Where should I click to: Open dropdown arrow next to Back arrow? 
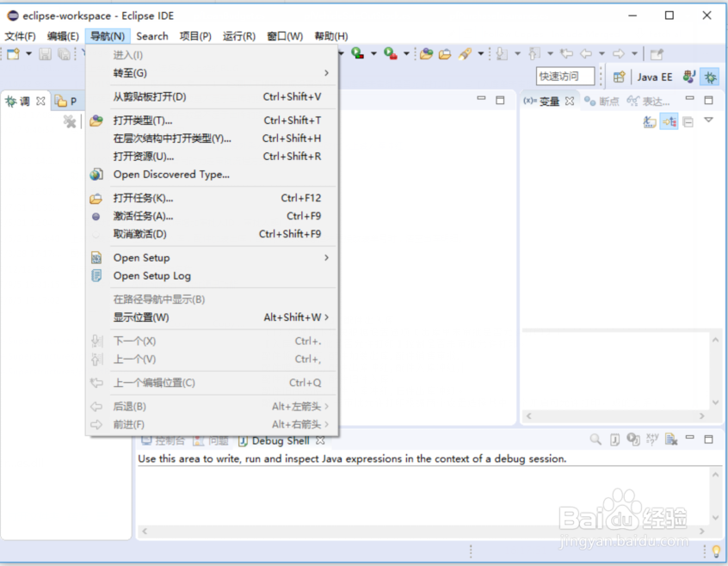click(x=602, y=54)
